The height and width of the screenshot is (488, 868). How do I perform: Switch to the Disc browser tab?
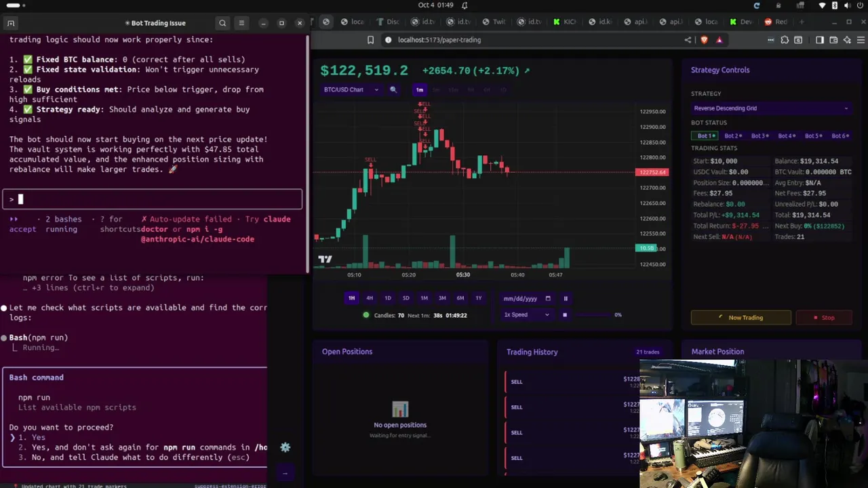(389, 22)
